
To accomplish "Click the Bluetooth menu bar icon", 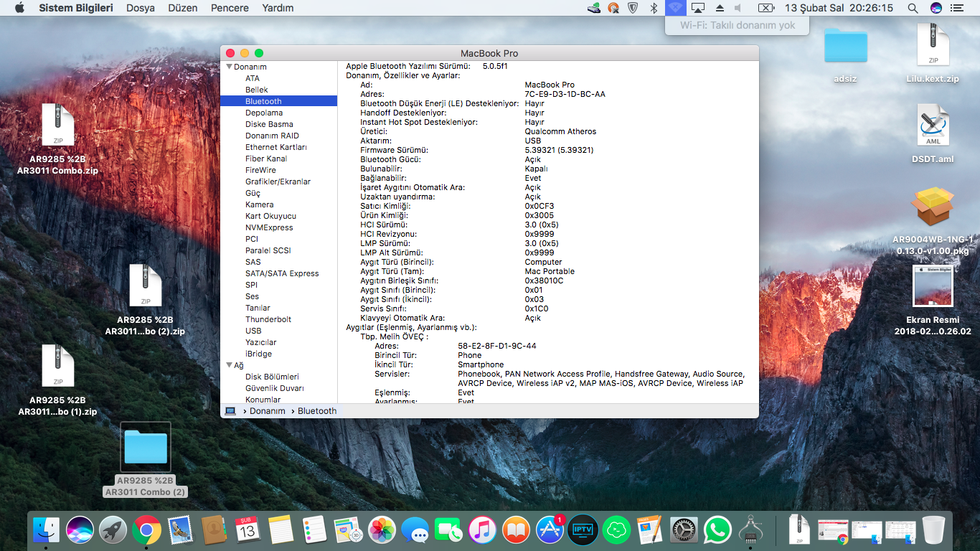I will point(654,8).
